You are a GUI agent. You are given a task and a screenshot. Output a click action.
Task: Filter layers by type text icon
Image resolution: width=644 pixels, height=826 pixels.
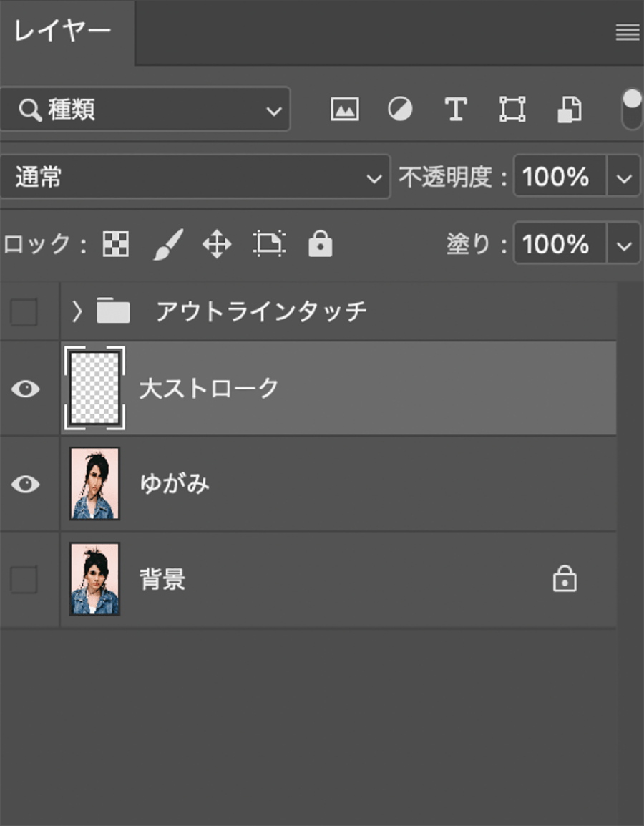[x=456, y=110]
